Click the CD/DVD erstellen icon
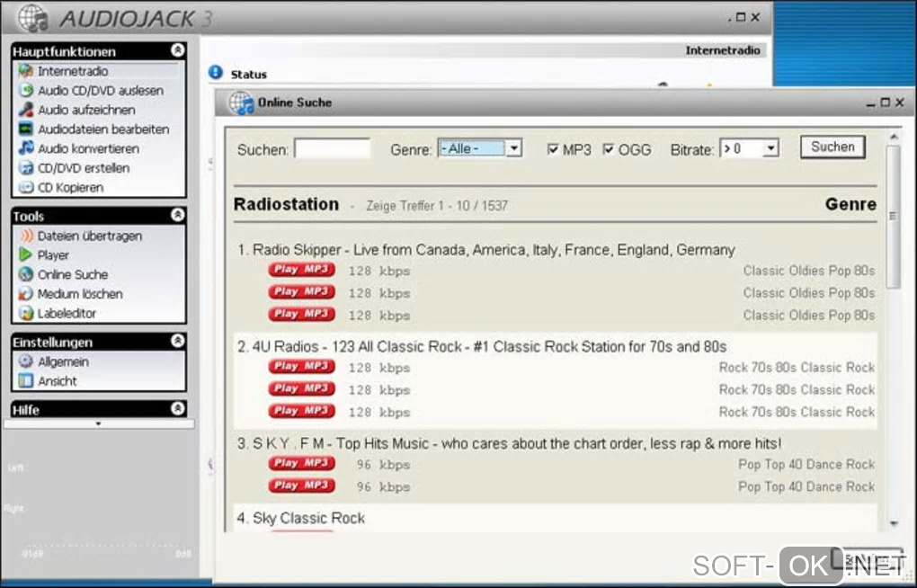Screen dimensions: 917x588 click(25, 168)
